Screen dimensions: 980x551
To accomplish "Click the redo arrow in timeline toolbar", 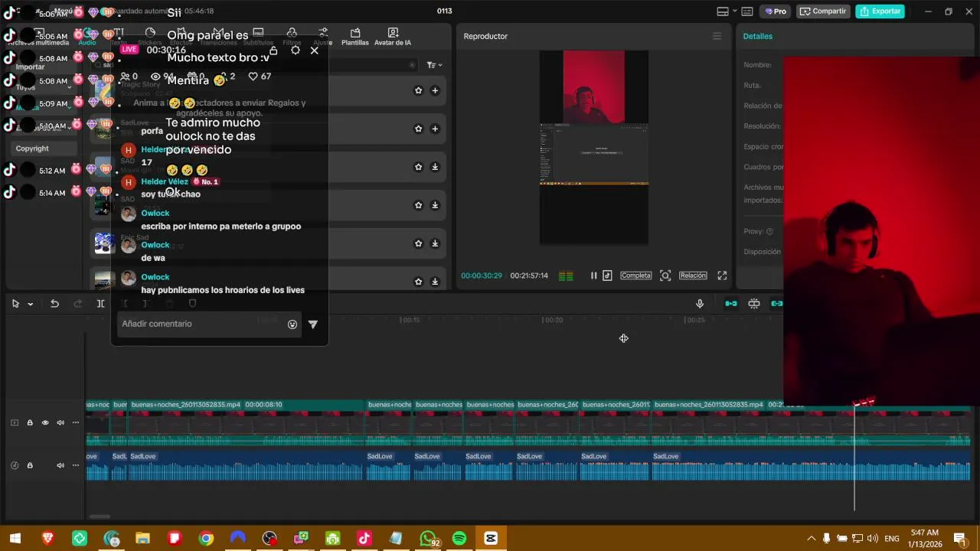I will pyautogui.click(x=77, y=304).
